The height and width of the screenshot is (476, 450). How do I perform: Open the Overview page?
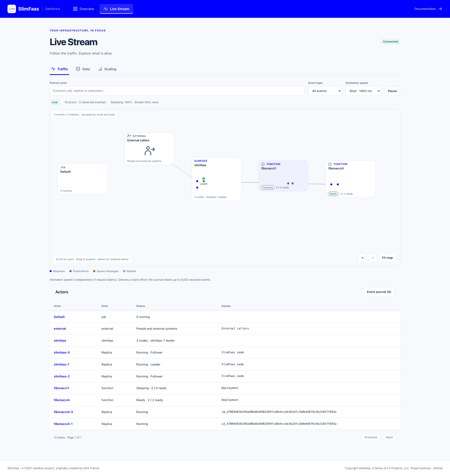tap(83, 9)
